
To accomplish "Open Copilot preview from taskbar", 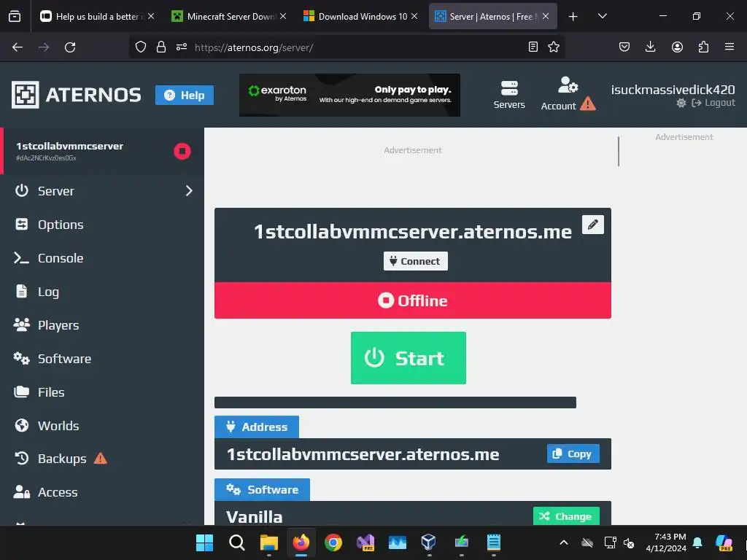I will [724, 542].
